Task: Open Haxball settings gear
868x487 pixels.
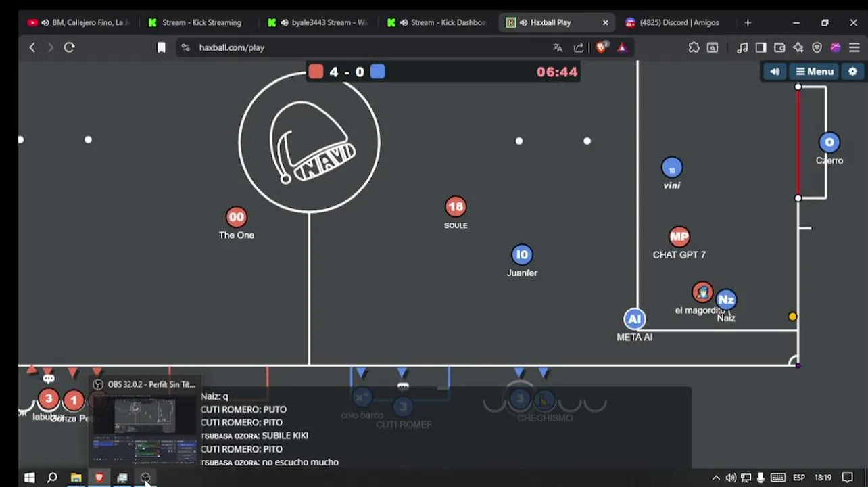Action: [x=852, y=72]
